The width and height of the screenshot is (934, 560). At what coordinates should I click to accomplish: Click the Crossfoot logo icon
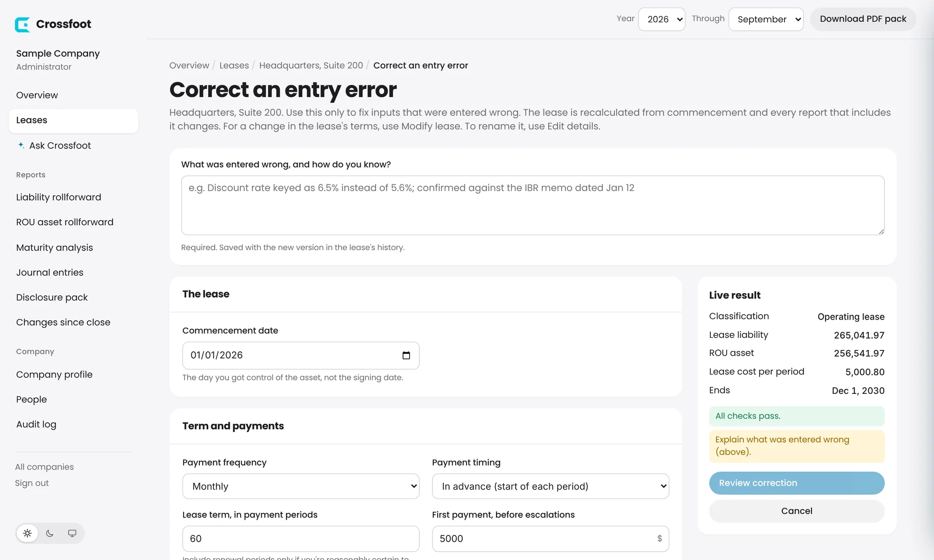22,24
